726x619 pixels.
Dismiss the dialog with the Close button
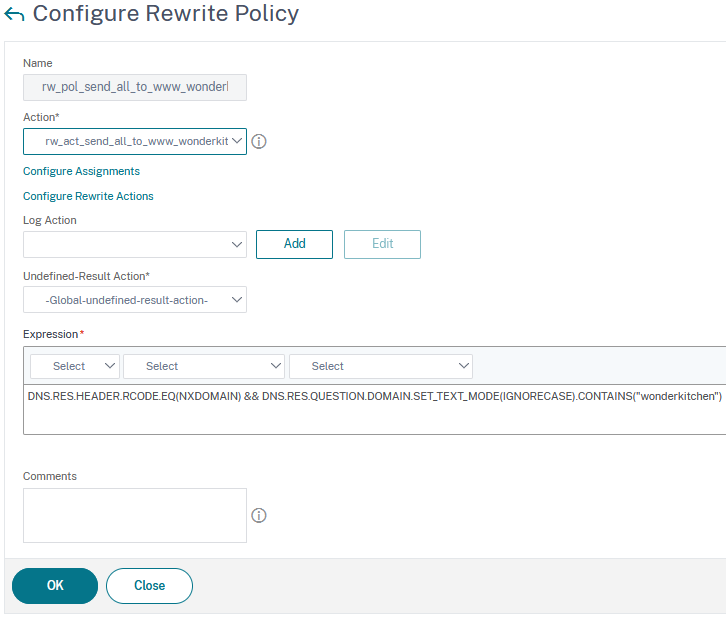coord(150,586)
